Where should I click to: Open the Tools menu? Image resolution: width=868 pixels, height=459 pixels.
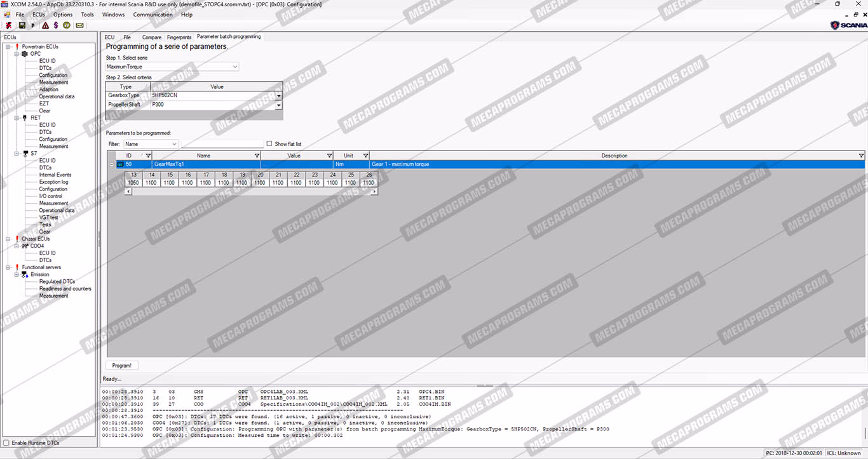coord(88,15)
